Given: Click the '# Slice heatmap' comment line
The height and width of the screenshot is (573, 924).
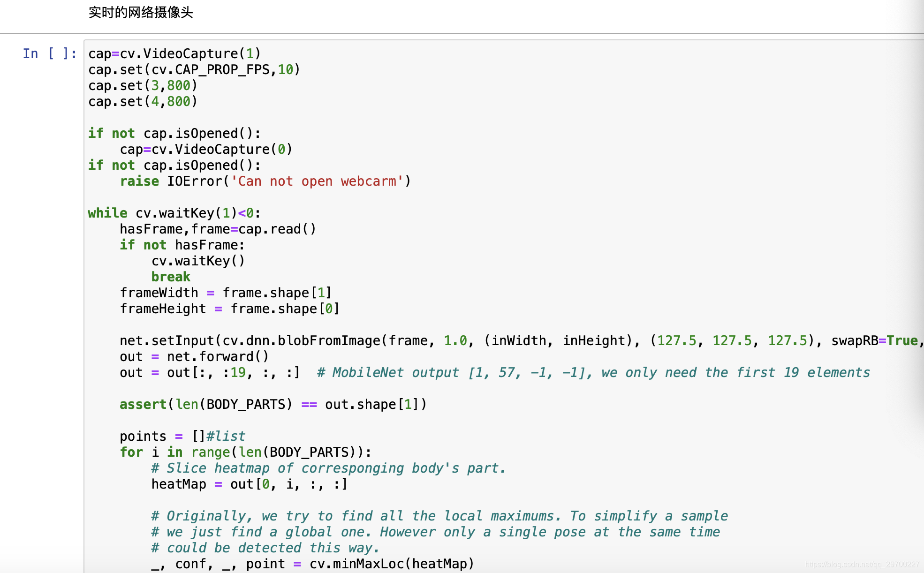Looking at the screenshot, I should [328, 468].
